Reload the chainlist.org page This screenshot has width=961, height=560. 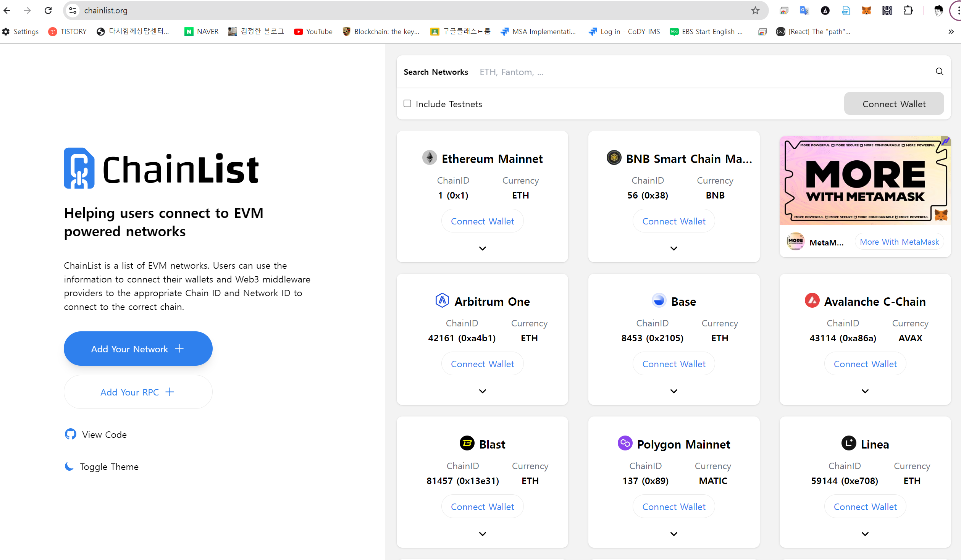click(48, 11)
